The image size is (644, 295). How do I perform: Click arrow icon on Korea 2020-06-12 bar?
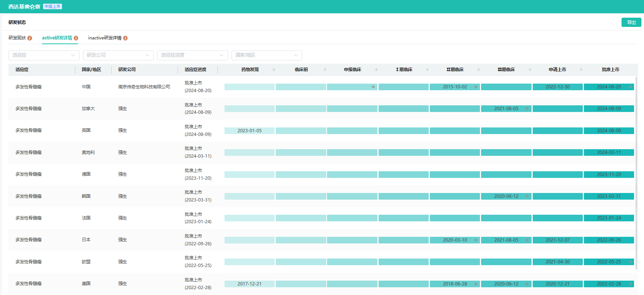pos(527,196)
